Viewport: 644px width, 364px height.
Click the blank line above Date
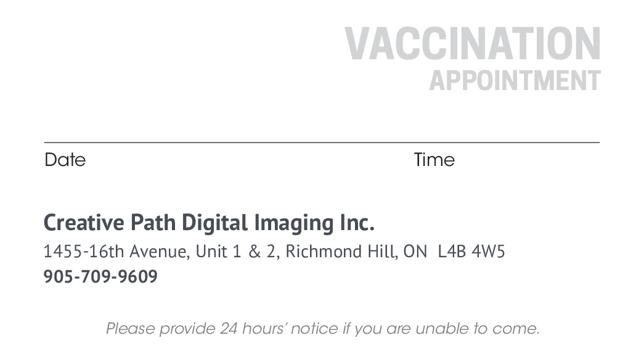point(185,143)
